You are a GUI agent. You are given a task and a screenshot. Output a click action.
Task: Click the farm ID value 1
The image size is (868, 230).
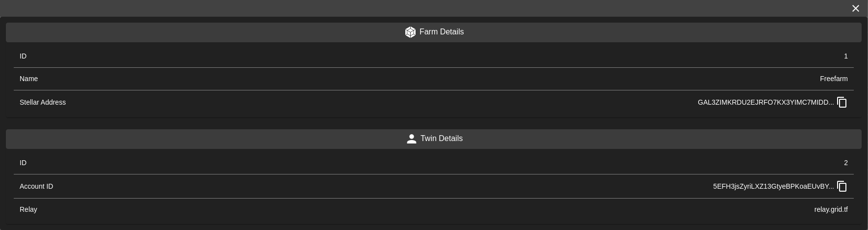point(845,56)
